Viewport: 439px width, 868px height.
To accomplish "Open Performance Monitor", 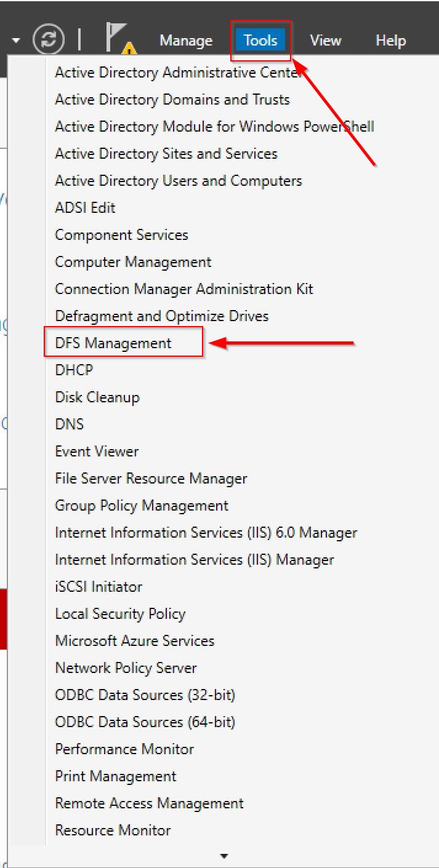I will [124, 749].
